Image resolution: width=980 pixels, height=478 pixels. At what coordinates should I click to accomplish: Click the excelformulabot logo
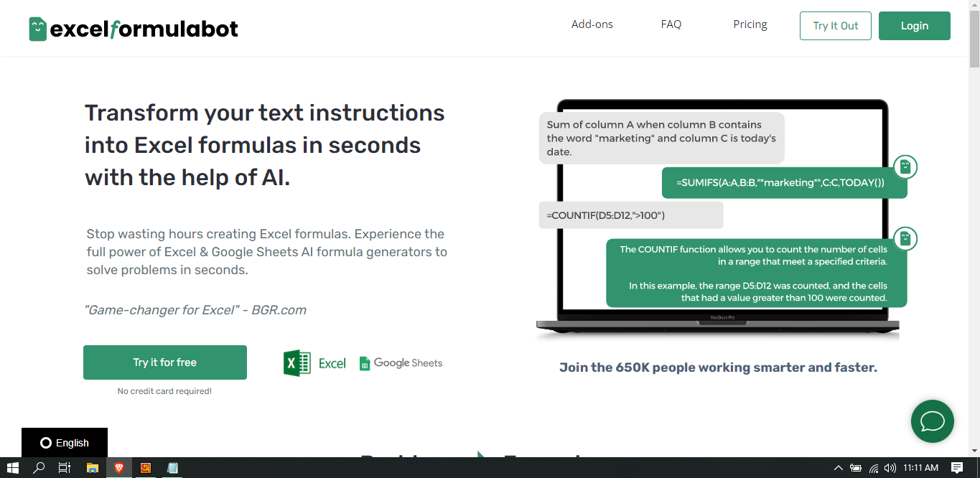(134, 29)
